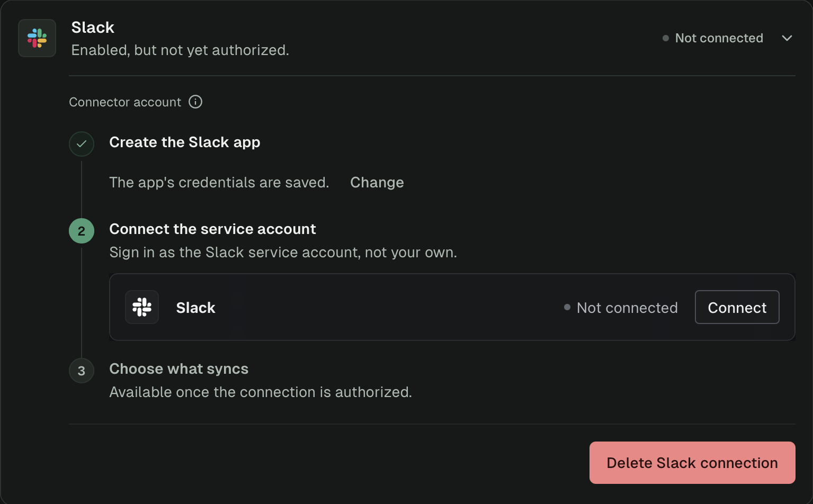Click "The app's credentials are saved." text
Image resolution: width=813 pixels, height=504 pixels.
click(x=219, y=183)
